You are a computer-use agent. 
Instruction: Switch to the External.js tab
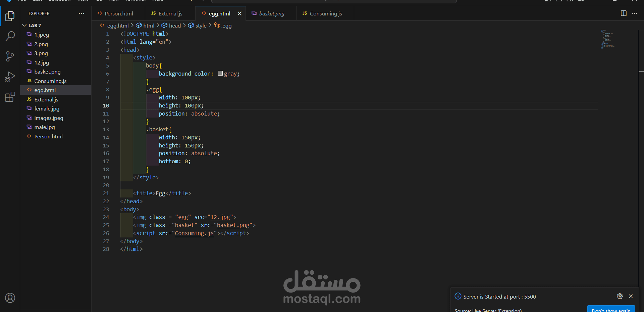(170, 13)
